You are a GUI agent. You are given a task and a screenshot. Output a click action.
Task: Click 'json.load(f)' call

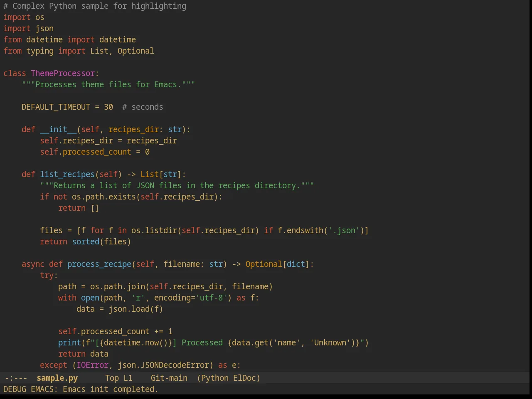[136, 309]
